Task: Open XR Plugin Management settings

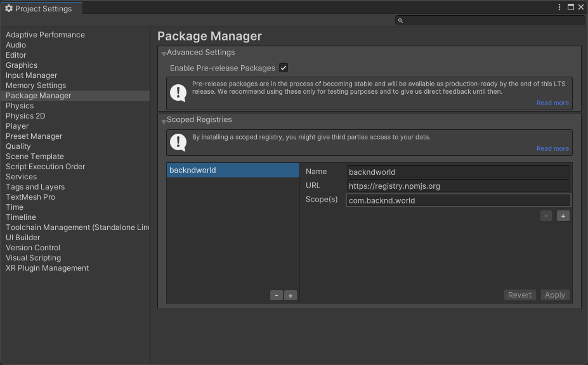Action: (x=75, y=267)
